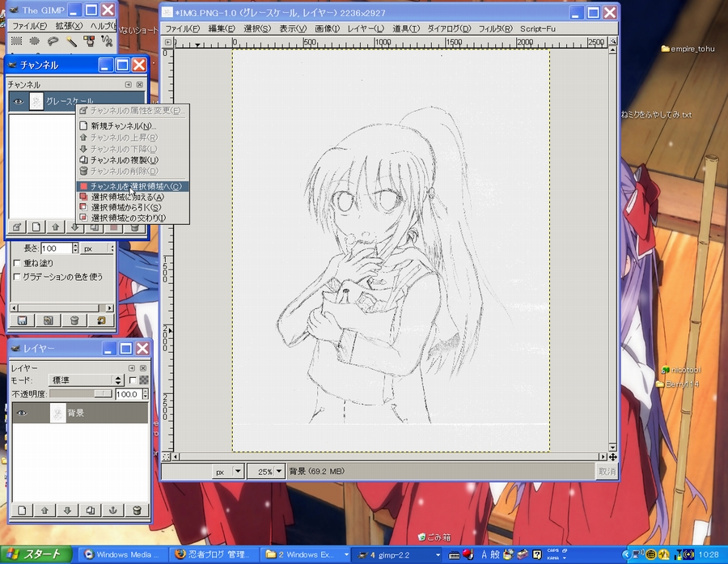Click the 取消 cancel button in status bar
Viewport: 728px width, 564px height.
607,472
